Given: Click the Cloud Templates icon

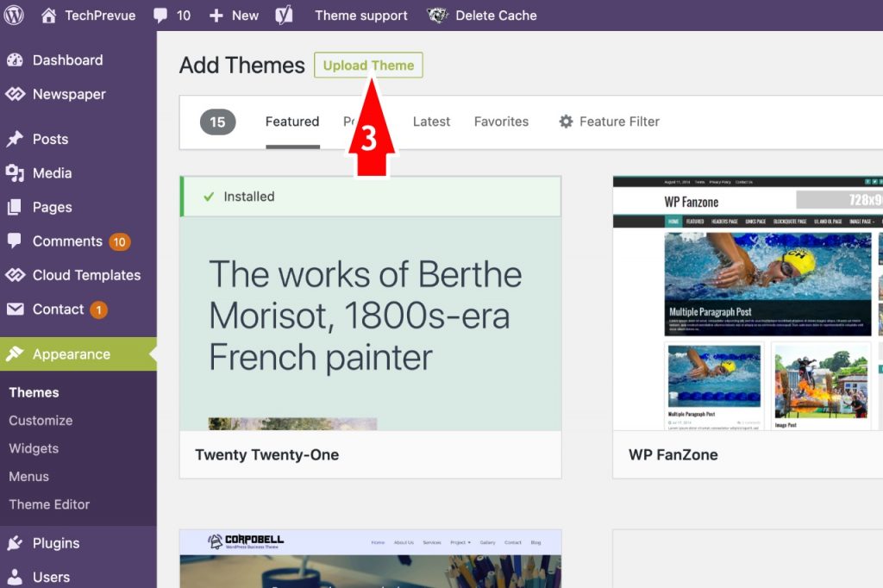Looking at the screenshot, I should pos(16,275).
